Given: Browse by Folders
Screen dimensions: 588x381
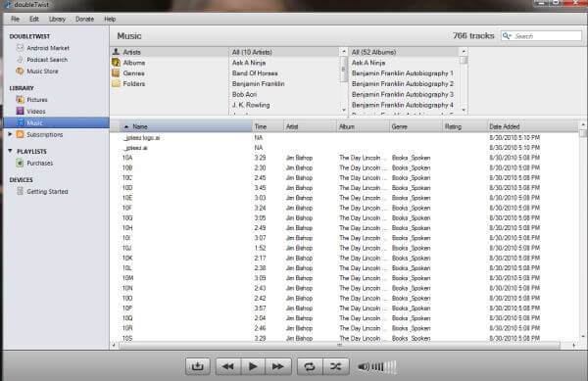Looking at the screenshot, I should [134, 83].
